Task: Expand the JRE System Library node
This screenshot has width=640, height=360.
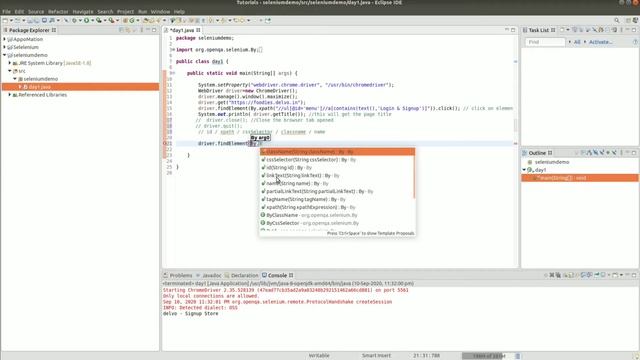Action: (x=10, y=63)
